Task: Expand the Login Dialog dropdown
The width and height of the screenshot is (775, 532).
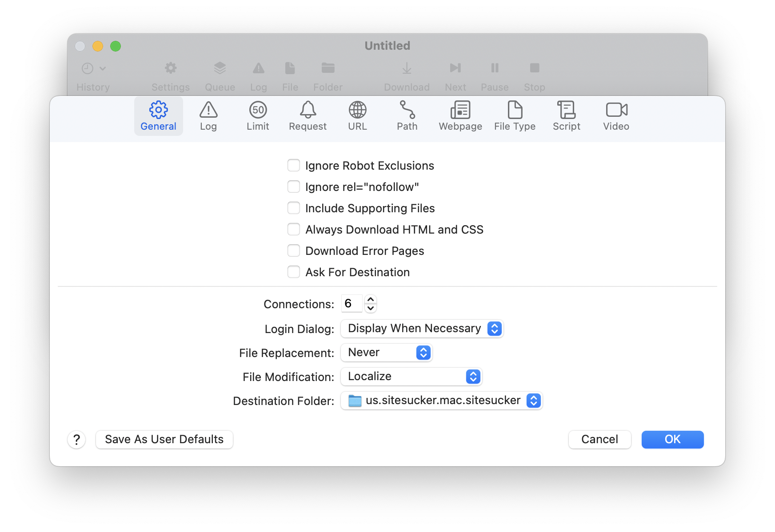Action: click(422, 329)
